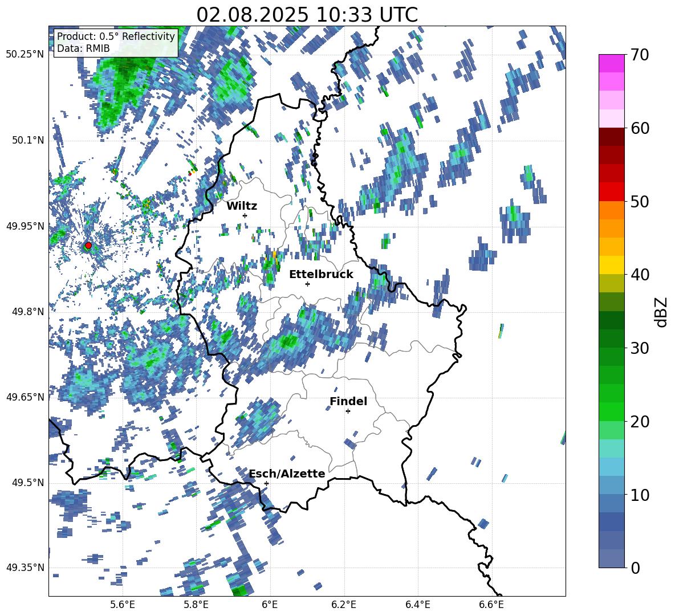
Task: Click the dark red colorbar segment below 60
Action: click(x=611, y=137)
